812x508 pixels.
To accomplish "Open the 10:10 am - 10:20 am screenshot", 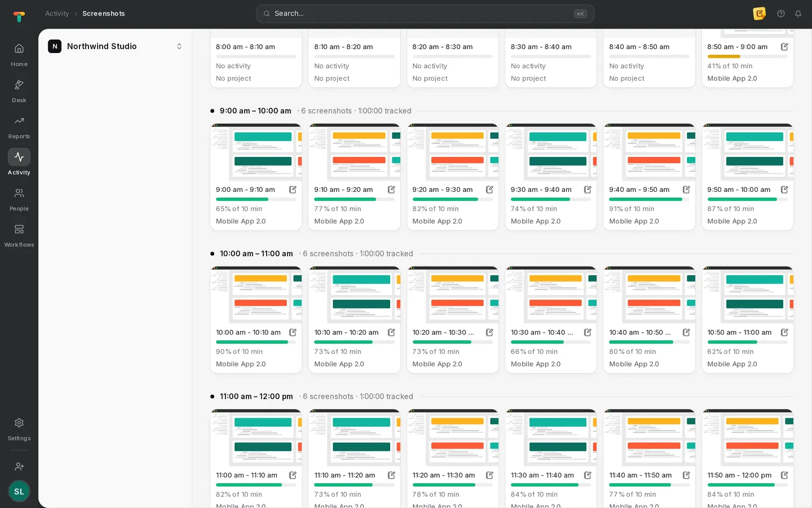I will (354, 295).
